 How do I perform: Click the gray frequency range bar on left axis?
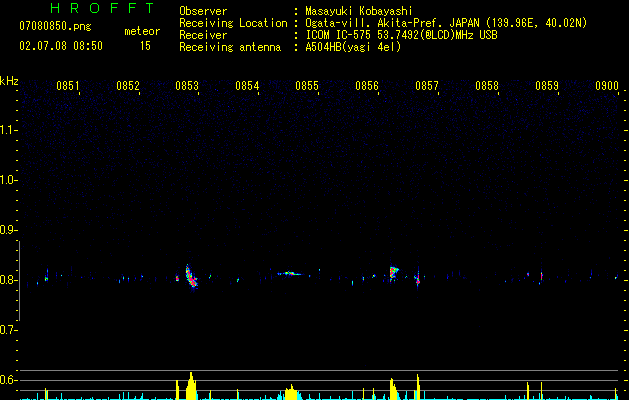pos(19,281)
